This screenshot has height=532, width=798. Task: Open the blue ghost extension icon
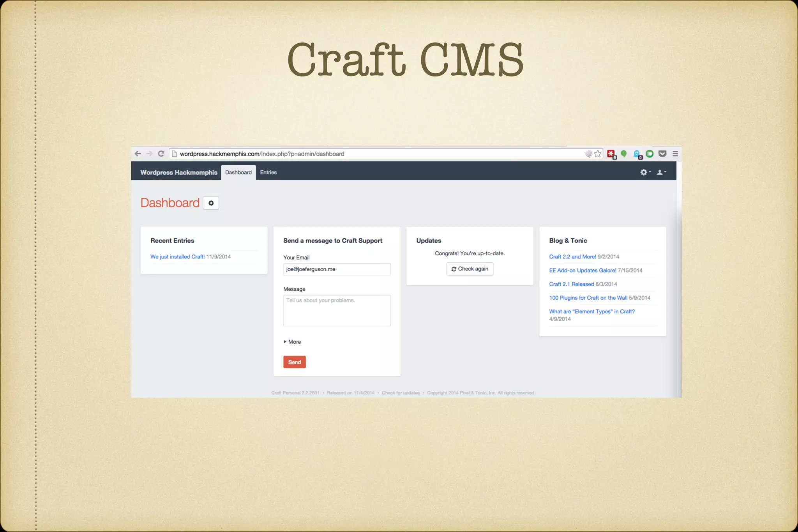coord(637,154)
